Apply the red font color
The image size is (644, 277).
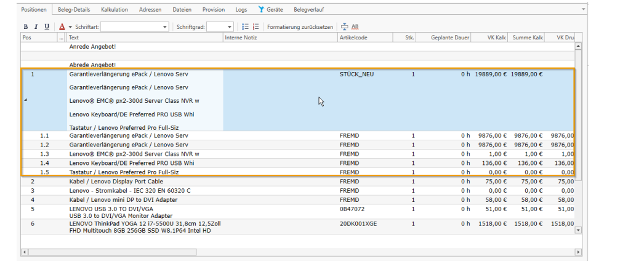tap(62, 27)
